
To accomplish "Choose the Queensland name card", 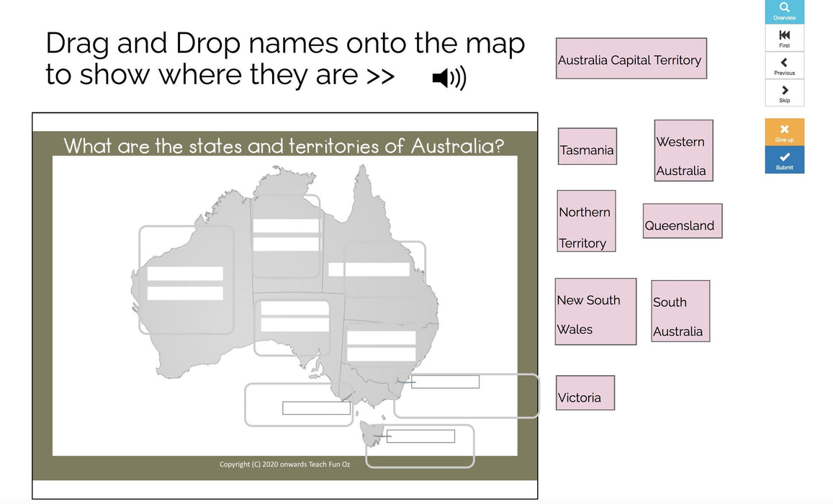I will [x=681, y=221].
